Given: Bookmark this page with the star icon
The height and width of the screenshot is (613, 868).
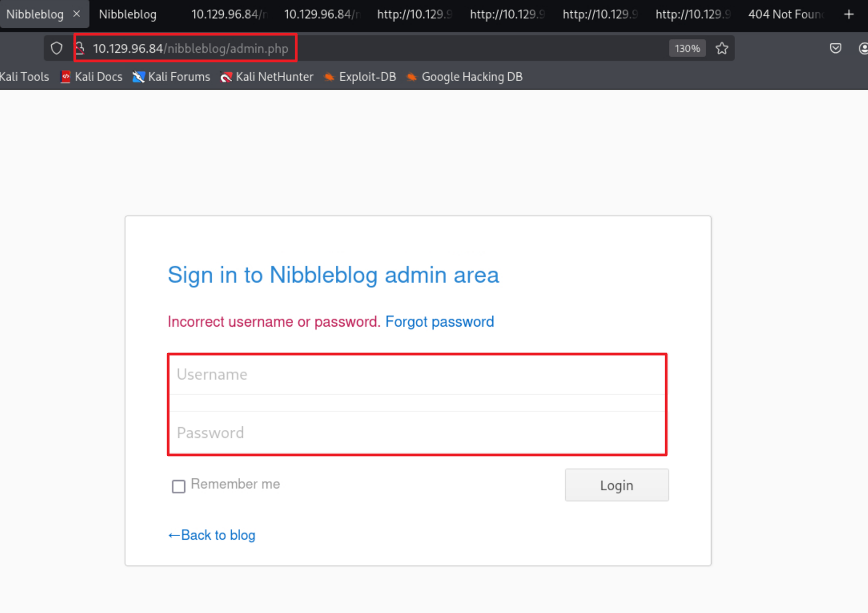Looking at the screenshot, I should coord(722,49).
